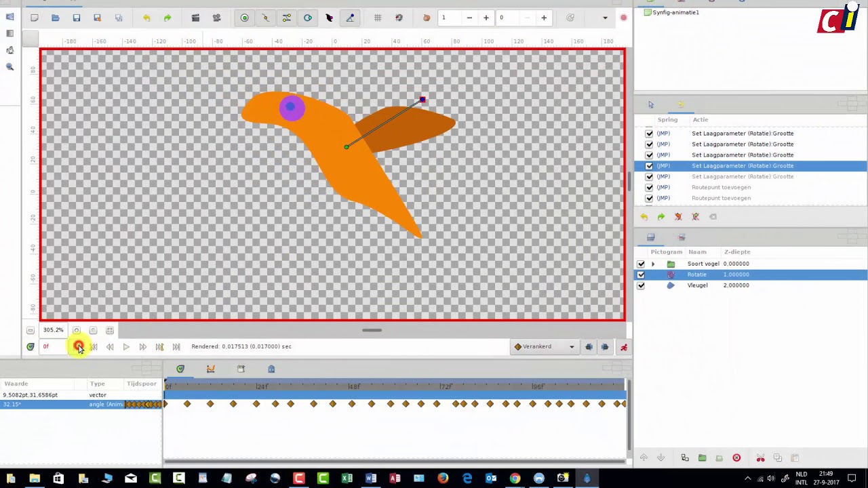This screenshot has height=488, width=868.
Task: Click the current frame field 0f
Action: click(x=54, y=346)
